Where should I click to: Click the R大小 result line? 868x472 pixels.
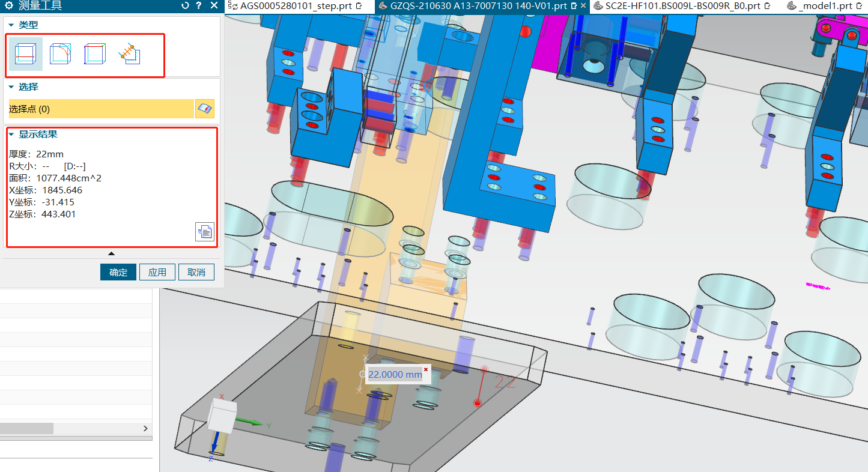[47, 166]
